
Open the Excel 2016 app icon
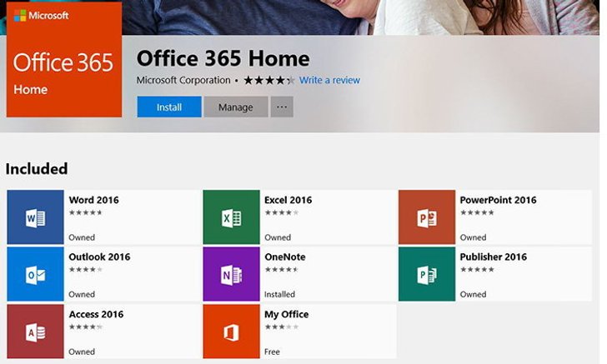(x=231, y=217)
